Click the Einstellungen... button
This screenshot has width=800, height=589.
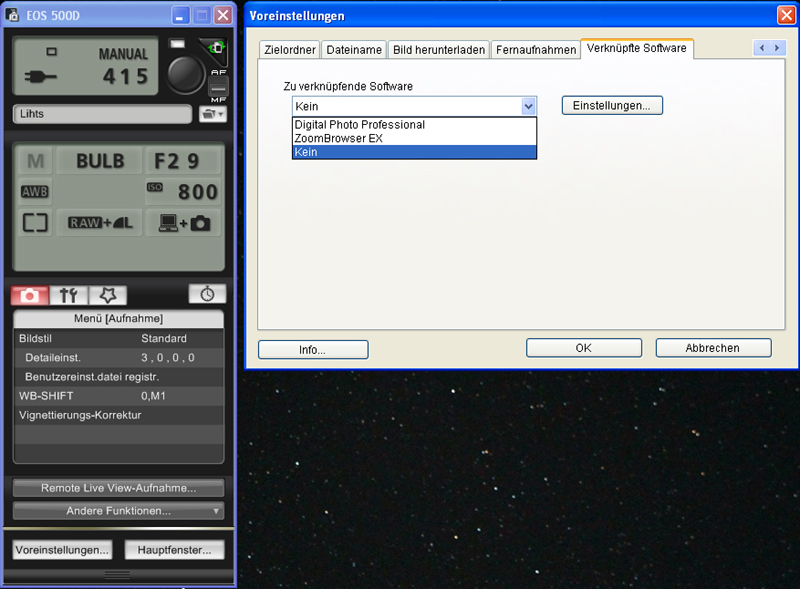click(612, 105)
